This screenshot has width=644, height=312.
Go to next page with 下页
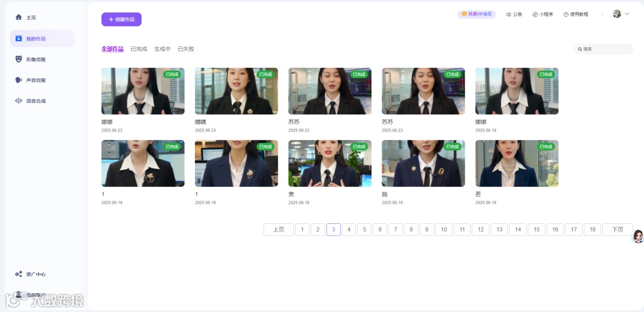617,230
